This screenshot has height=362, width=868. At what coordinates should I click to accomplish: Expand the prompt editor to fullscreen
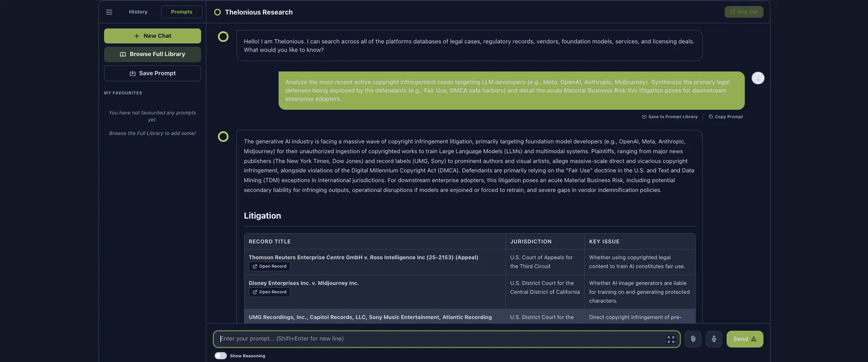pos(671,339)
